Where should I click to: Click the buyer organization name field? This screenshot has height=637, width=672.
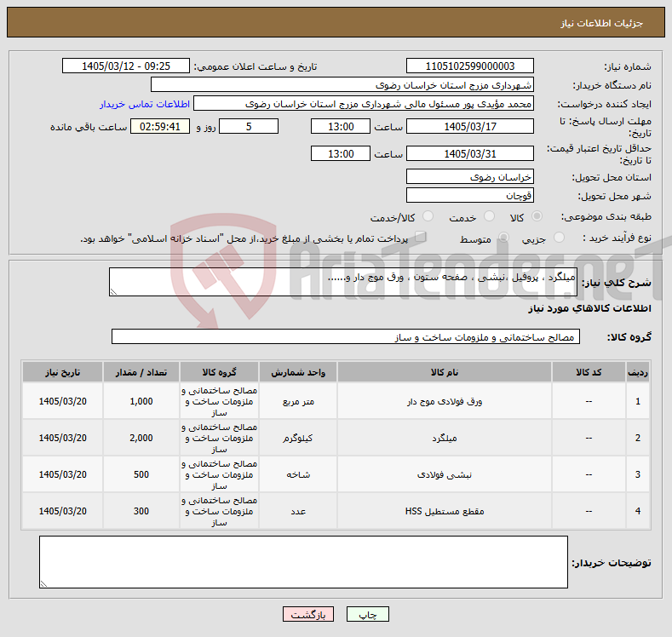pyautogui.click(x=342, y=85)
